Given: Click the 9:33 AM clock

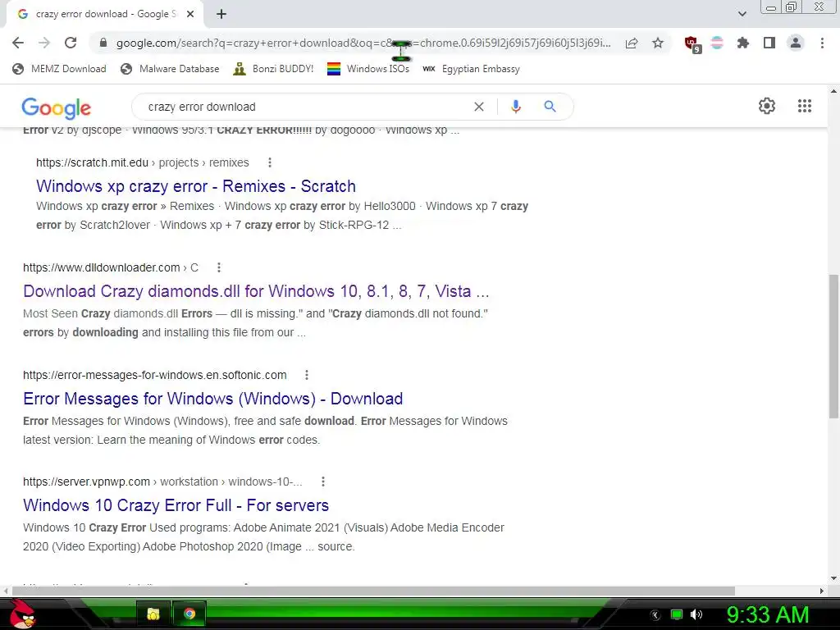Looking at the screenshot, I should pyautogui.click(x=768, y=614).
